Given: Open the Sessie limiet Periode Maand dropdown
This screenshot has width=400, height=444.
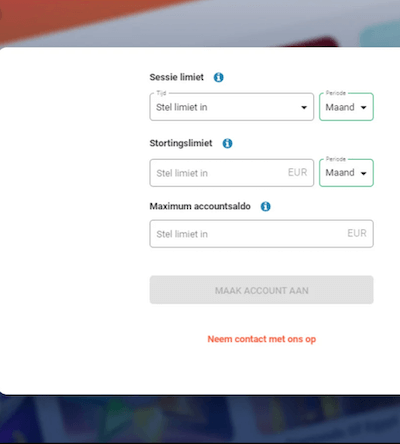Looking at the screenshot, I should pyautogui.click(x=346, y=107).
